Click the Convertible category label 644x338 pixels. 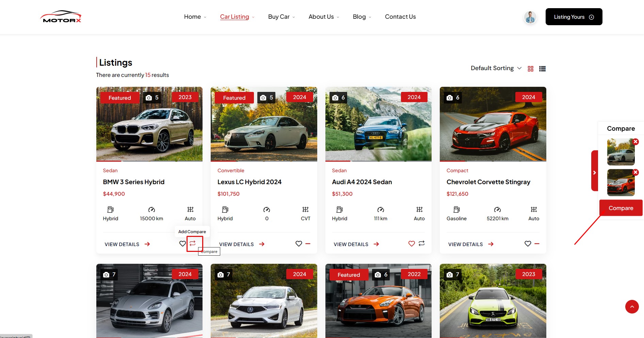click(231, 171)
